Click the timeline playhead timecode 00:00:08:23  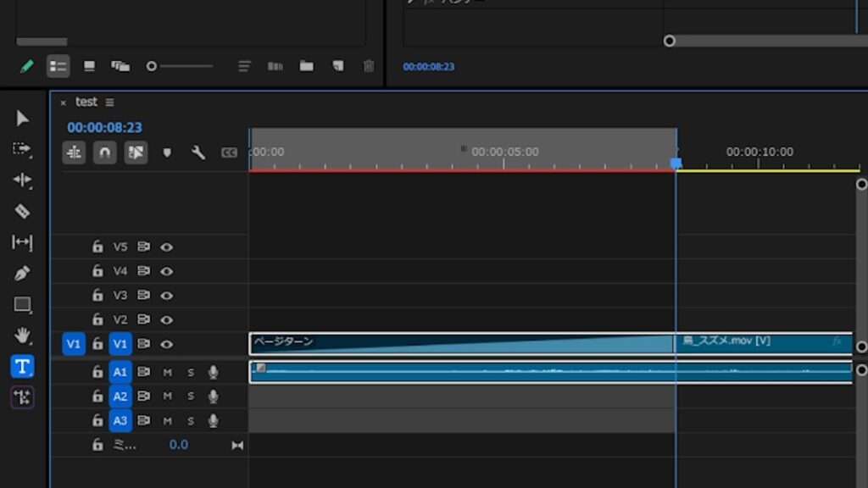104,127
